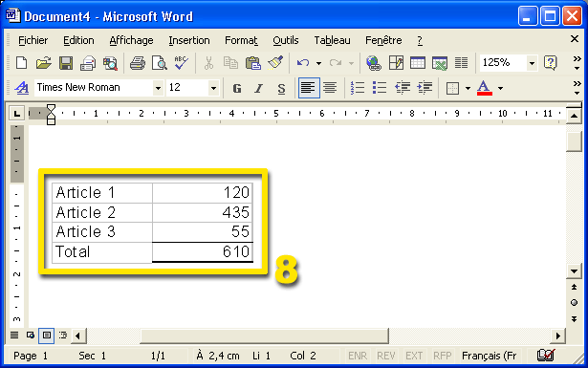The height and width of the screenshot is (368, 588).
Task: Insert a hyperlink with globe icon
Action: (374, 63)
